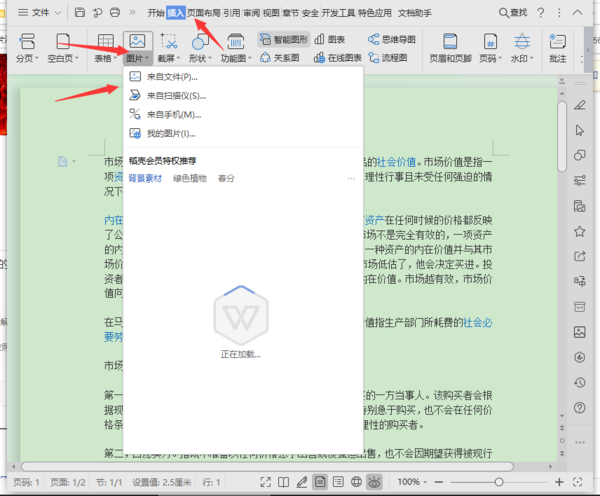Click the Save icon in quick toolbar
The image size is (600, 496).
click(80, 13)
